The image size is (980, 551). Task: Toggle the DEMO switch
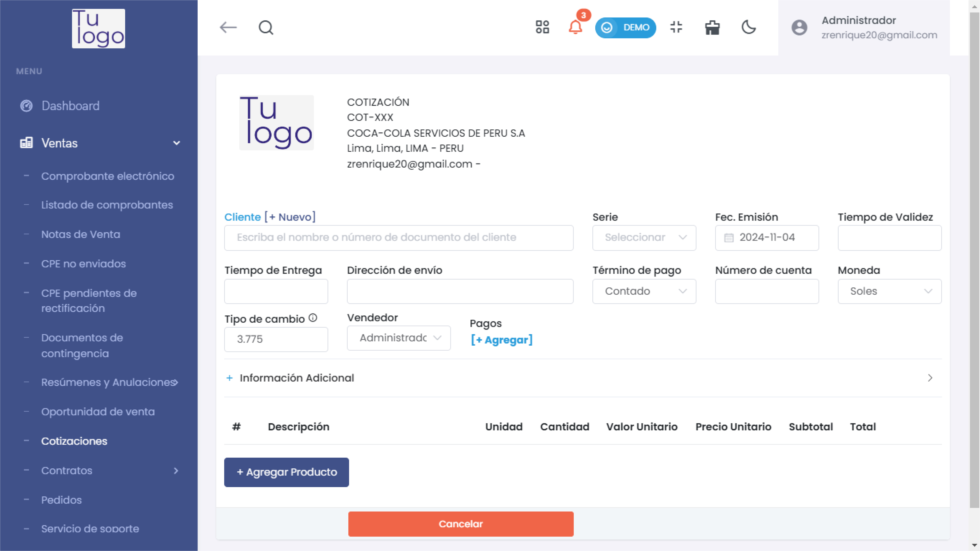(x=625, y=27)
